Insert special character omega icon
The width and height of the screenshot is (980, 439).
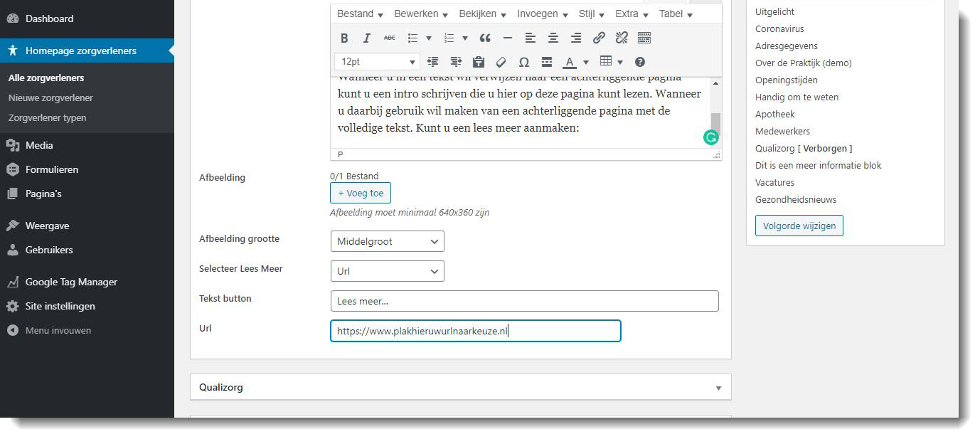(524, 62)
